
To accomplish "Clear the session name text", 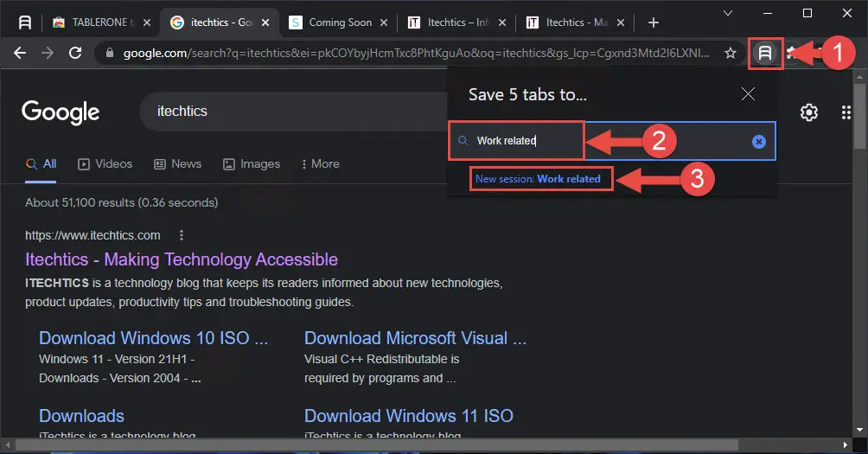I will (x=759, y=142).
